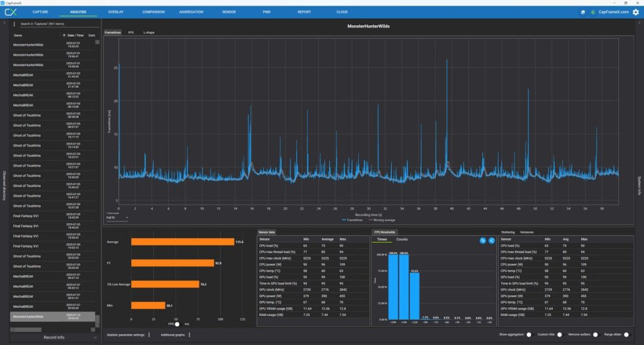644x345 pixels.
Task: Click GPU VRAM usage row in Sensor data
Action: 313,308
